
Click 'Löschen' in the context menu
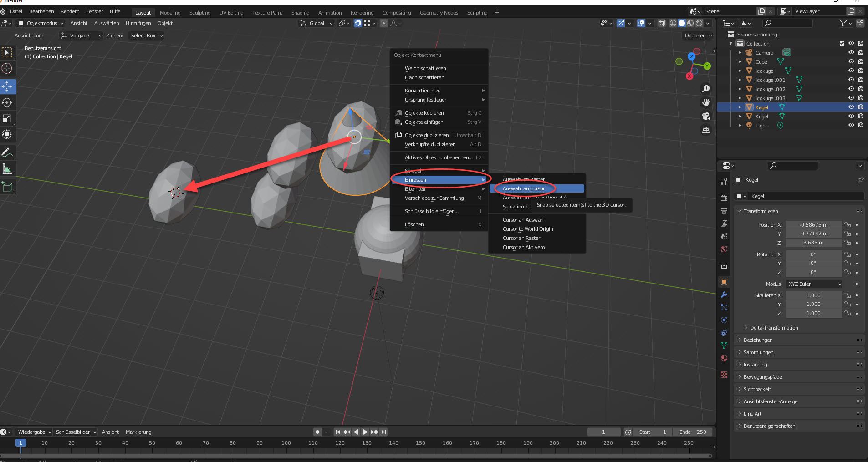pyautogui.click(x=414, y=224)
